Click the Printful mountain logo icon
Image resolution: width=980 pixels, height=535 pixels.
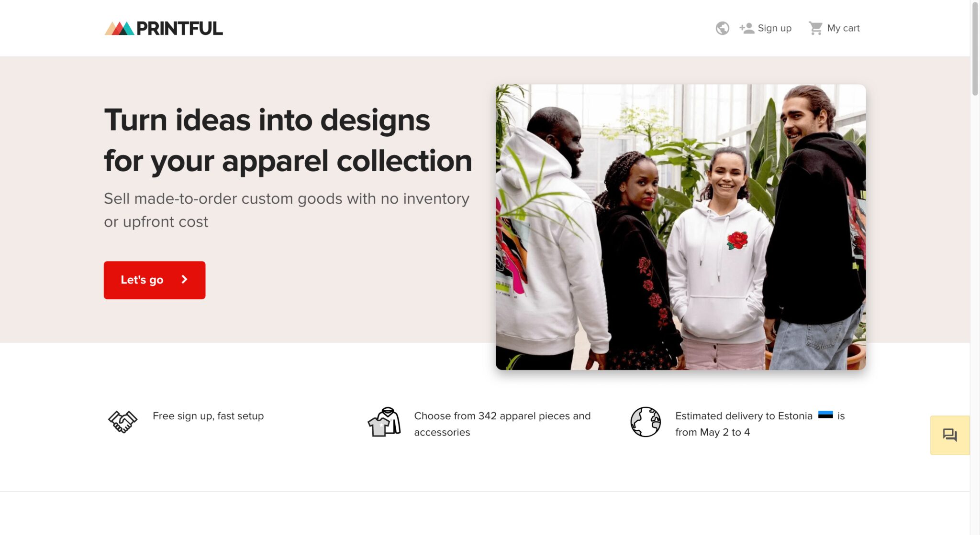pyautogui.click(x=119, y=29)
